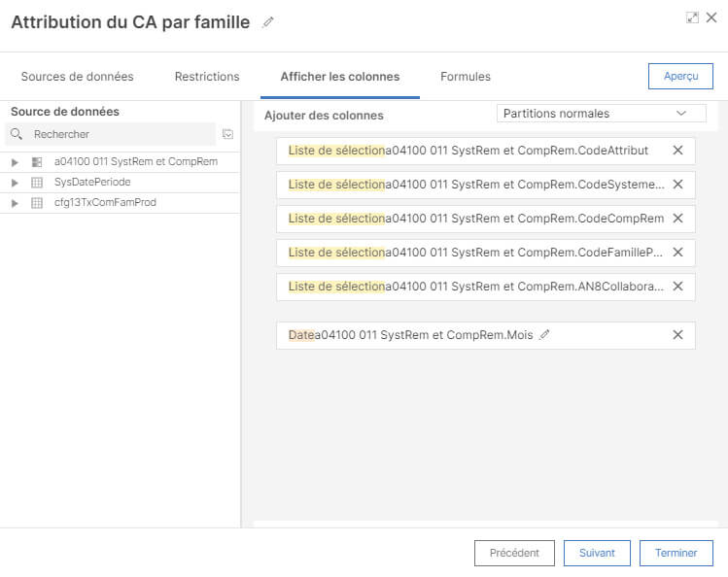This screenshot has width=728, height=577.
Task: Remove the CodeAttribut column with its X icon
Action: [677, 151]
